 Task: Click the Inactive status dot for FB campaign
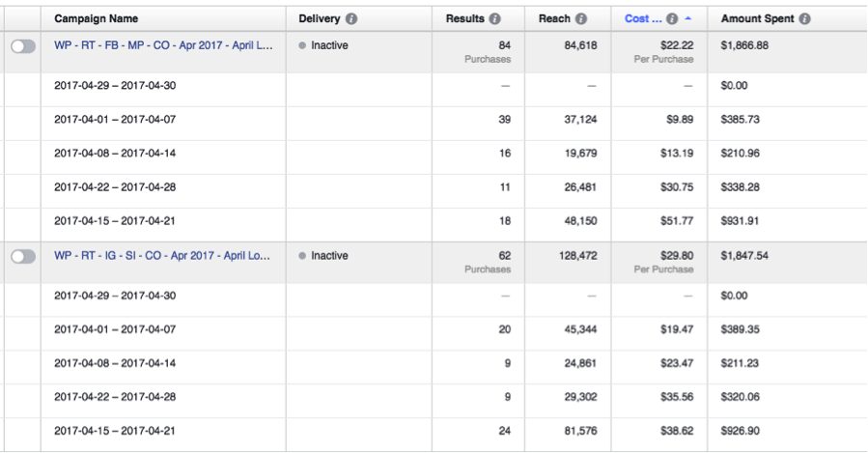(302, 45)
